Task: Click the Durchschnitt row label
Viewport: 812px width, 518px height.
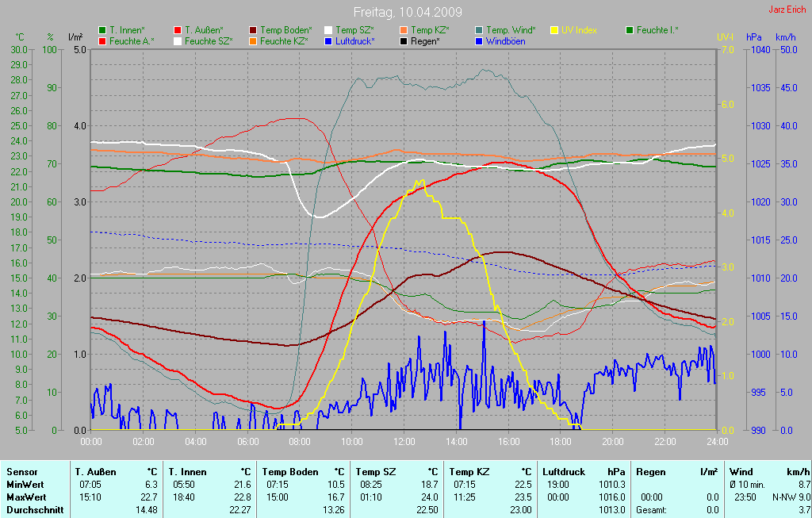Action: [x=35, y=510]
